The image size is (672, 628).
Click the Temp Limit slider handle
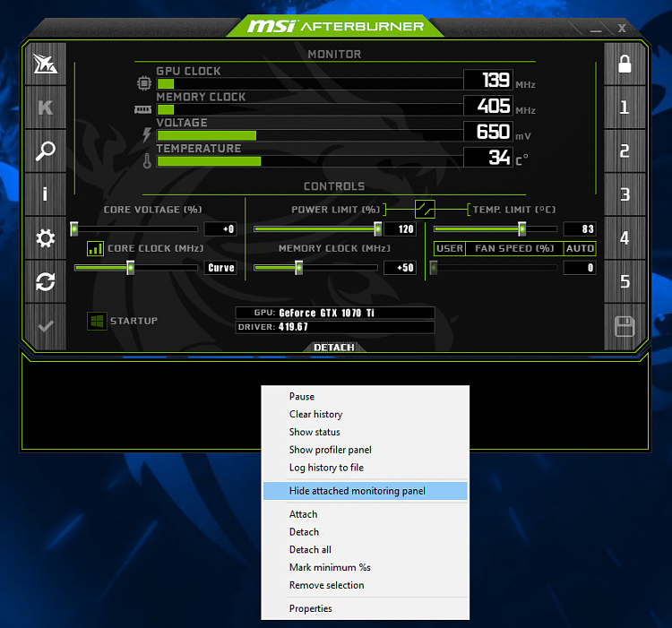click(522, 229)
